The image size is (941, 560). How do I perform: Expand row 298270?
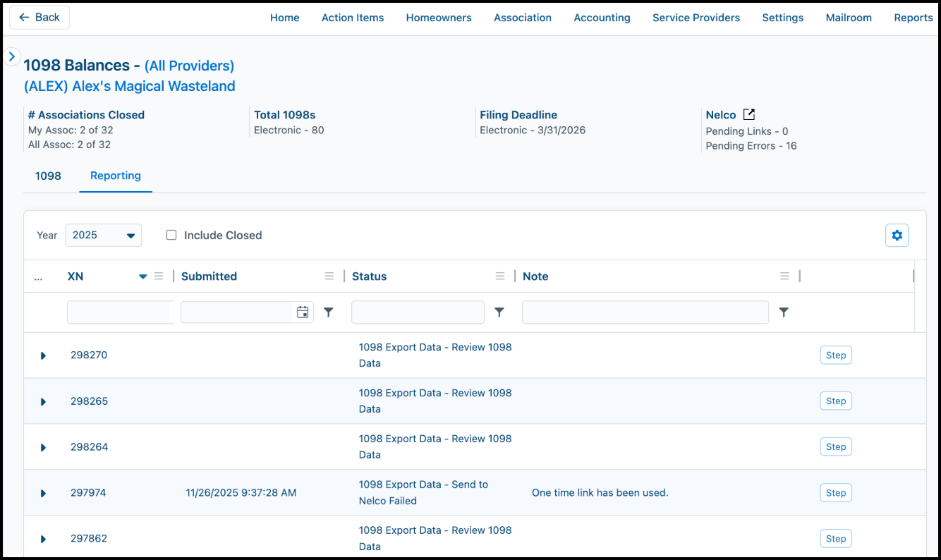pyautogui.click(x=43, y=355)
